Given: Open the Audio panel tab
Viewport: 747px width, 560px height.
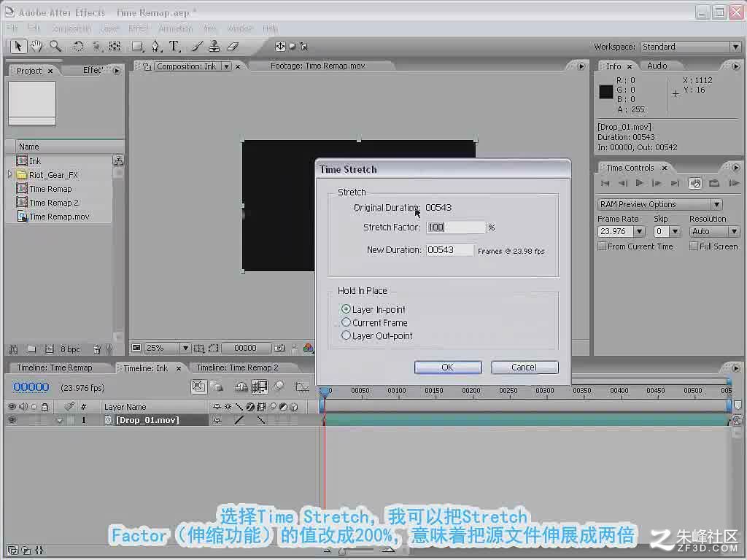Looking at the screenshot, I should (657, 66).
